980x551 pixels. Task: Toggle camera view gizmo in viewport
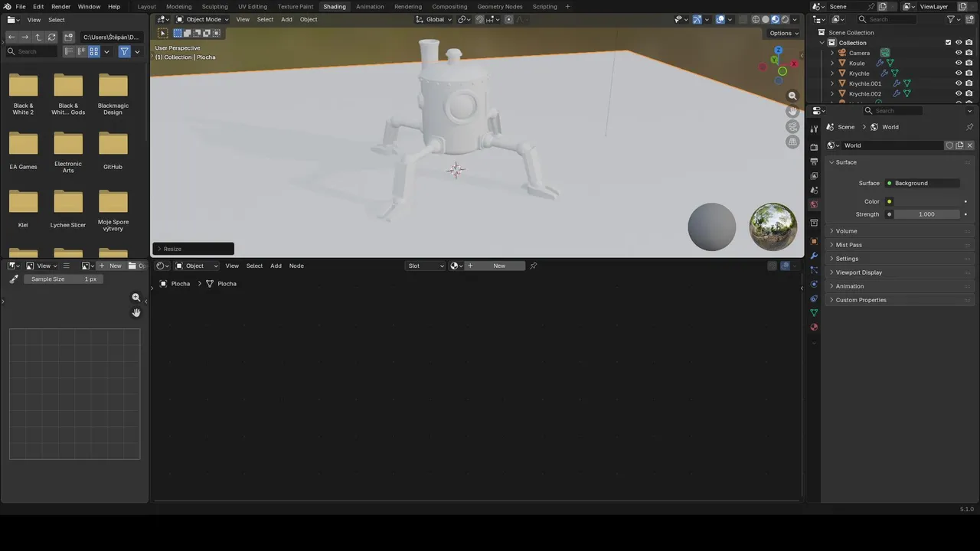(792, 127)
